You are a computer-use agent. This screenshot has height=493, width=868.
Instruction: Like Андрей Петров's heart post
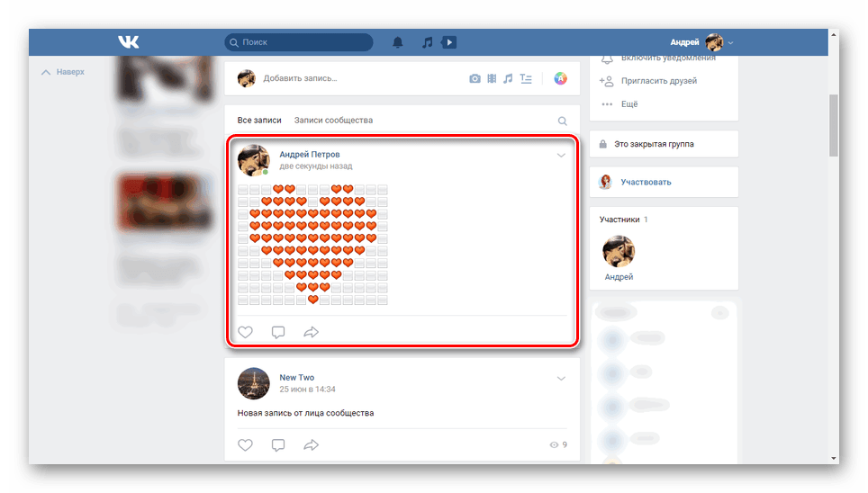245,332
